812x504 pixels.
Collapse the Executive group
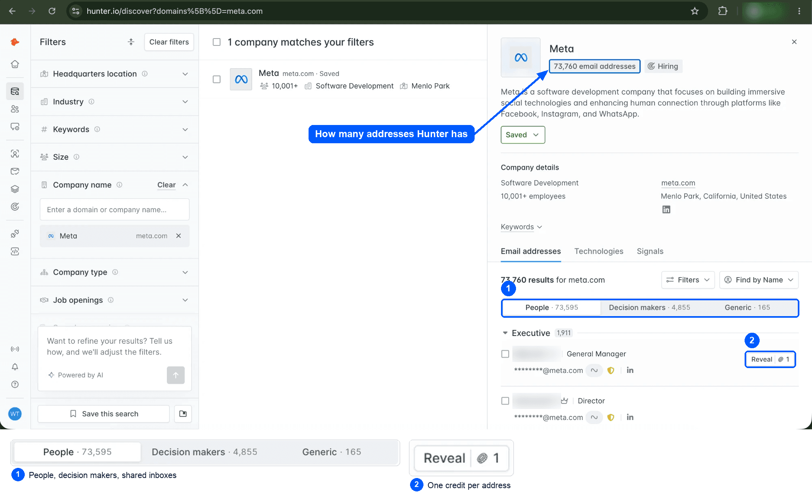pos(505,333)
